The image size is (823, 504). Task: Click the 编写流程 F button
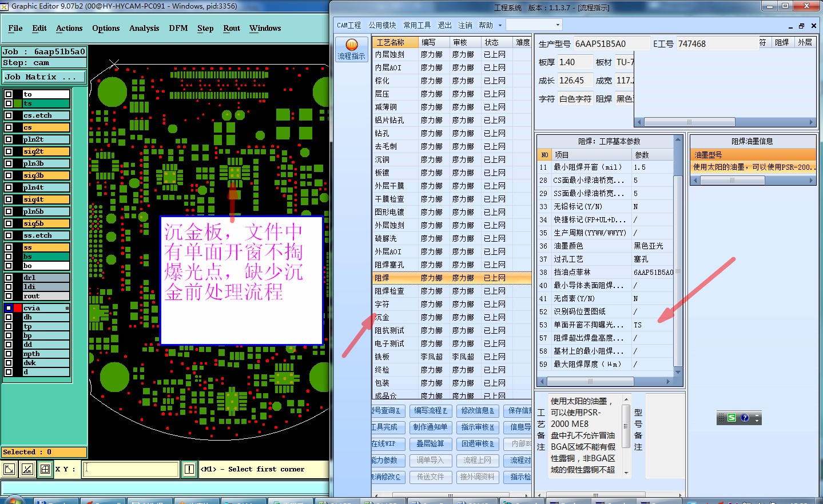pos(431,411)
